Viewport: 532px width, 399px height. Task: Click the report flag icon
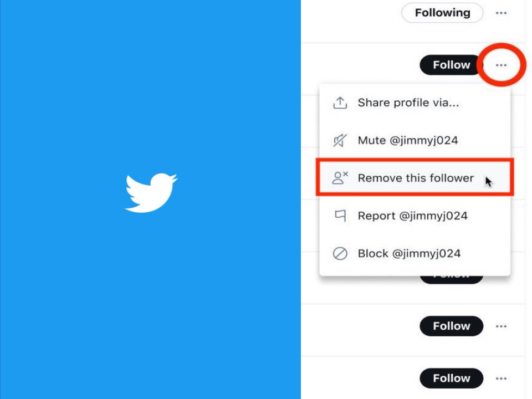click(340, 216)
